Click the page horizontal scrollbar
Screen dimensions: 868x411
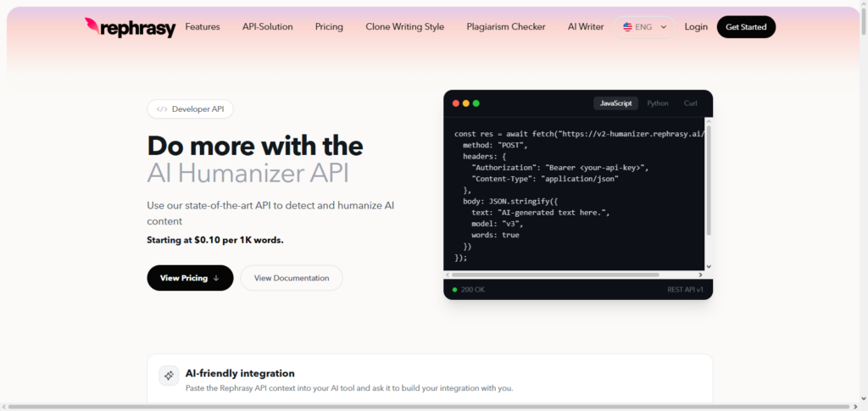[x=429, y=407]
